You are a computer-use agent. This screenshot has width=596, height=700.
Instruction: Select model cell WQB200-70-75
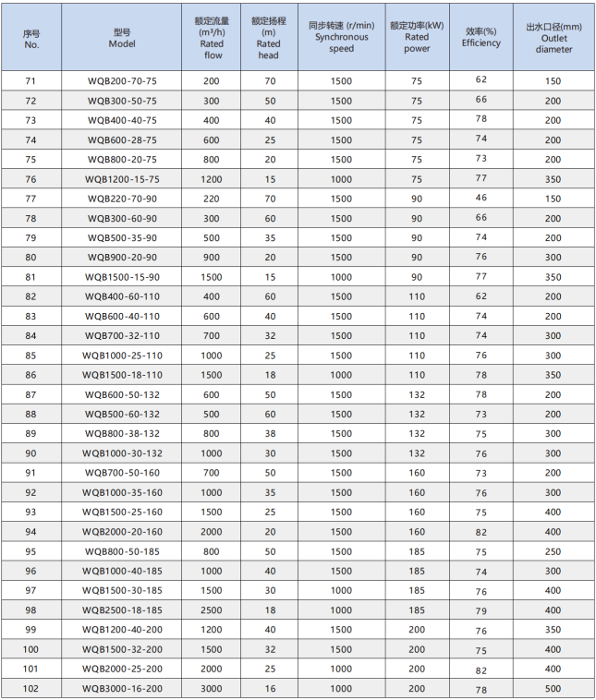point(122,81)
